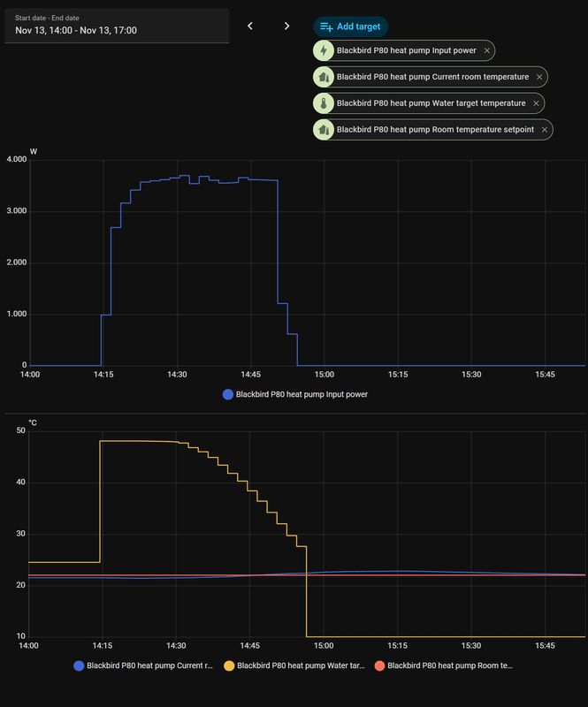Remove Room temperature setpoint target
This screenshot has width=588, height=707.
(545, 130)
